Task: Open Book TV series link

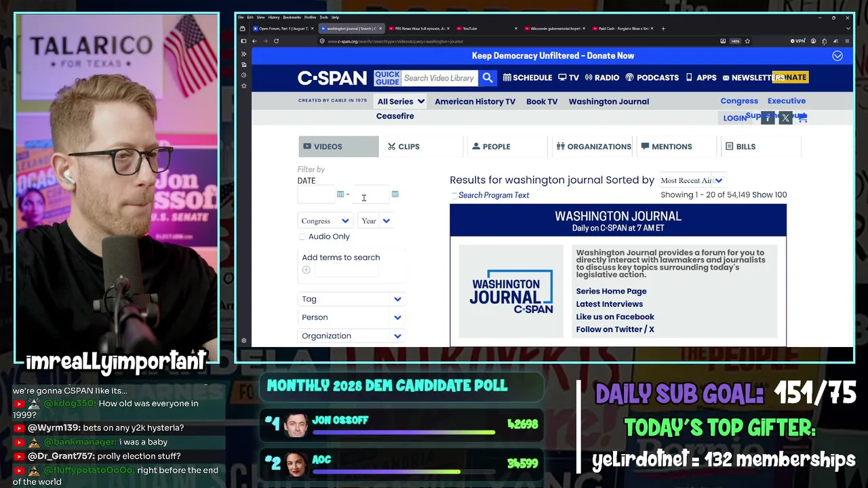Action: pos(542,102)
